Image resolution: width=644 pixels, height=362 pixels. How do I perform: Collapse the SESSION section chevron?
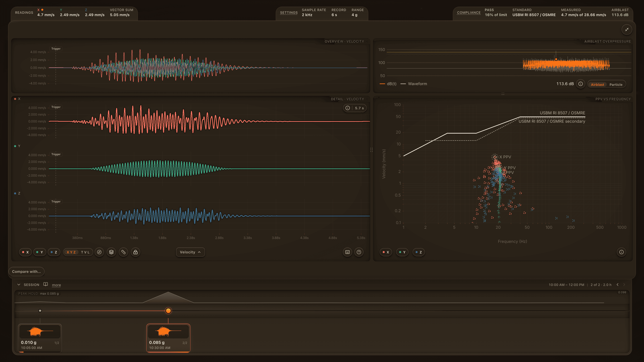[19, 285]
